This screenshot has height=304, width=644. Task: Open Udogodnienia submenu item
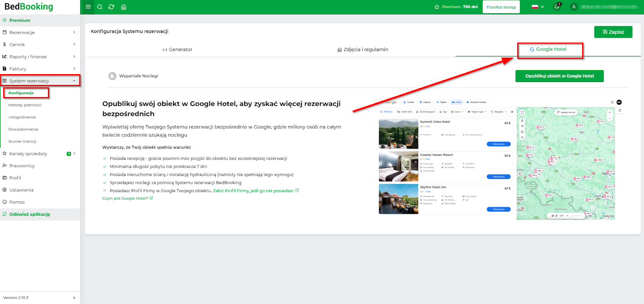click(x=22, y=117)
